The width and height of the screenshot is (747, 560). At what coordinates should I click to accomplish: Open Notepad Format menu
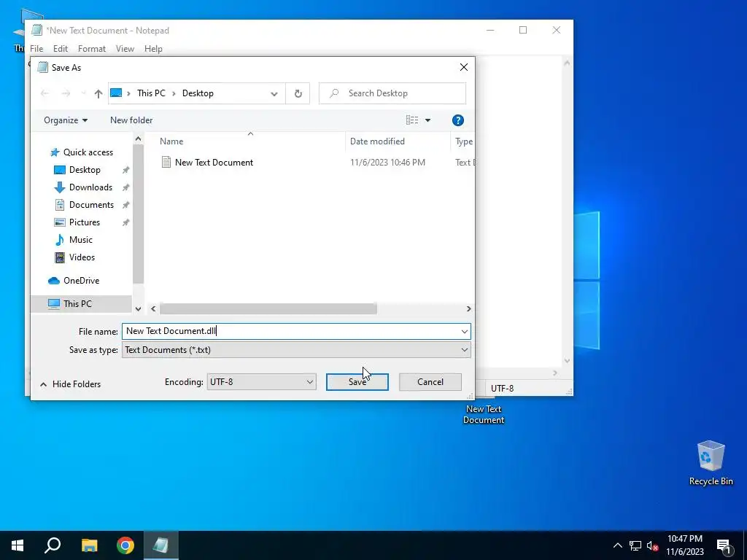[92, 49]
